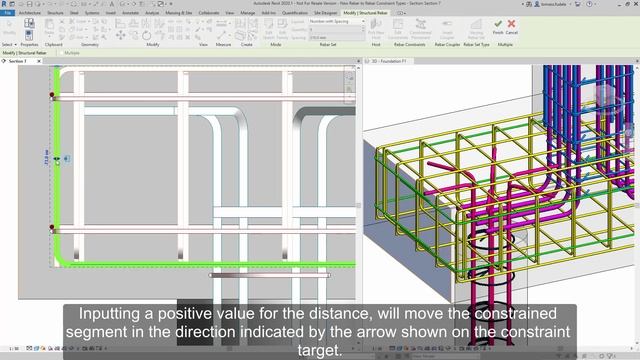
Task: Toggle the Multiple checkbox in options bar
Action: [x=62, y=53]
